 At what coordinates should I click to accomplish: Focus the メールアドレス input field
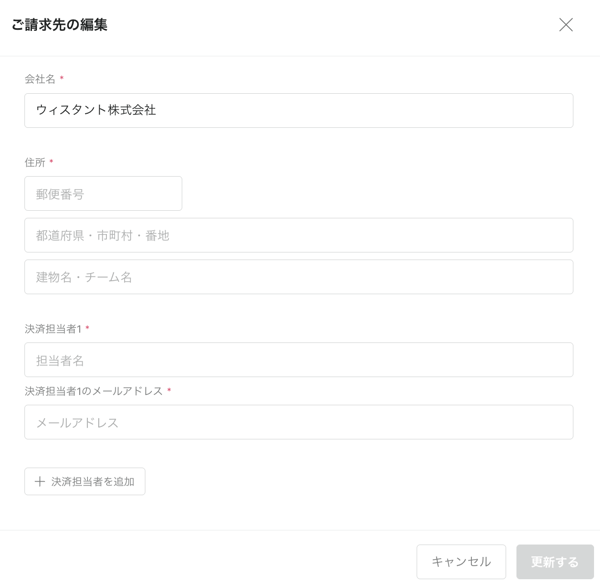298,423
